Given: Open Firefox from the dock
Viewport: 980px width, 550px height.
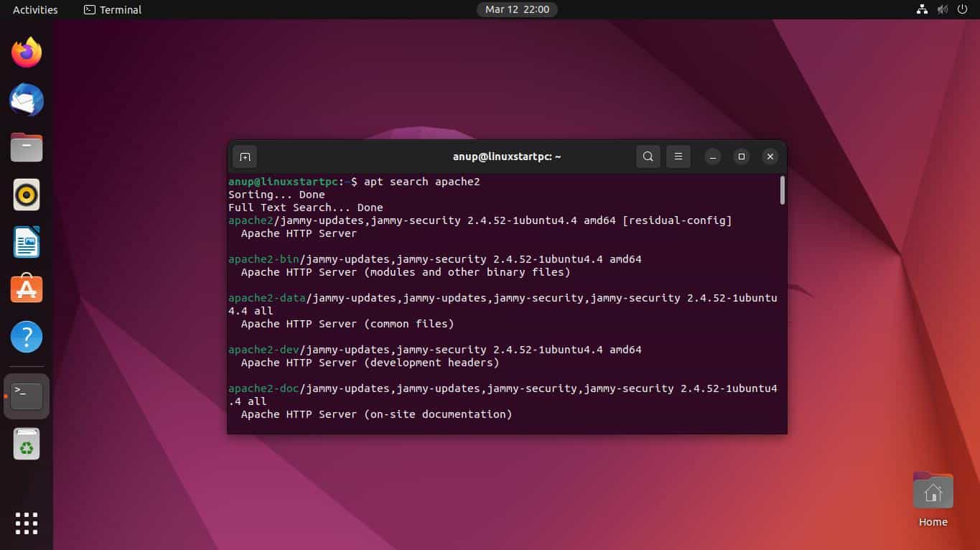Looking at the screenshot, I should [x=27, y=52].
